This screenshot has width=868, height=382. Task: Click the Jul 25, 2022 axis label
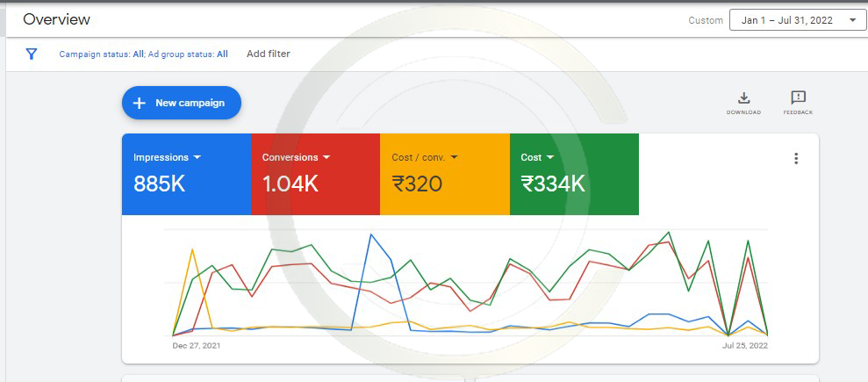point(744,345)
